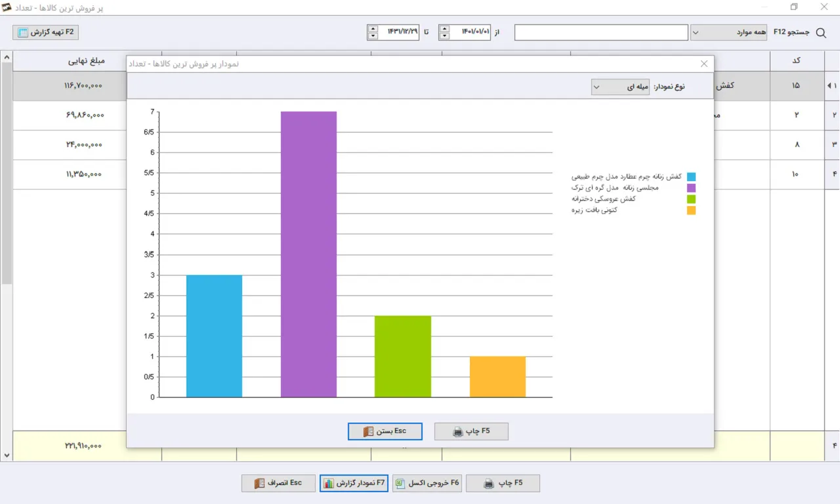Close the chart dialog with its X
840x504 pixels.
coord(704,64)
